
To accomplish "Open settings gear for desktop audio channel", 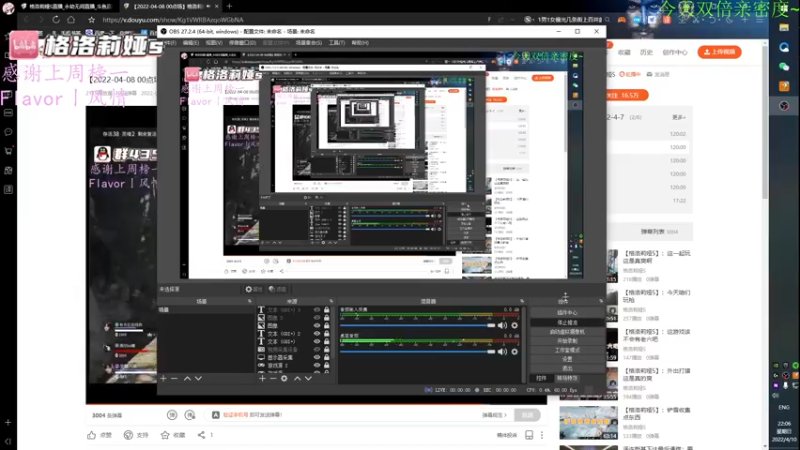I will tap(515, 352).
